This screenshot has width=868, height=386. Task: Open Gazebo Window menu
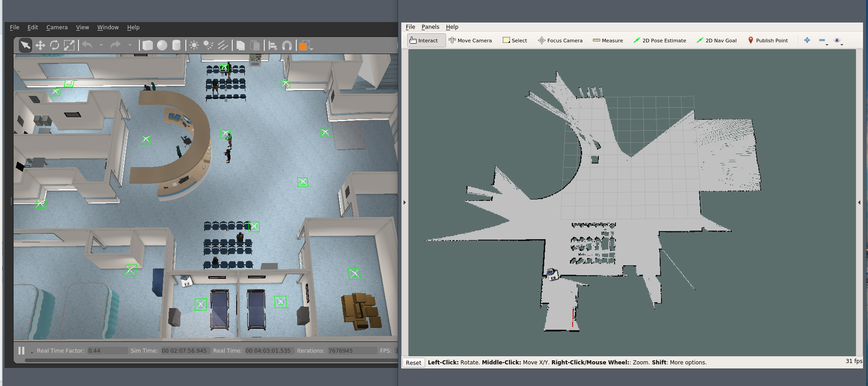click(x=108, y=27)
